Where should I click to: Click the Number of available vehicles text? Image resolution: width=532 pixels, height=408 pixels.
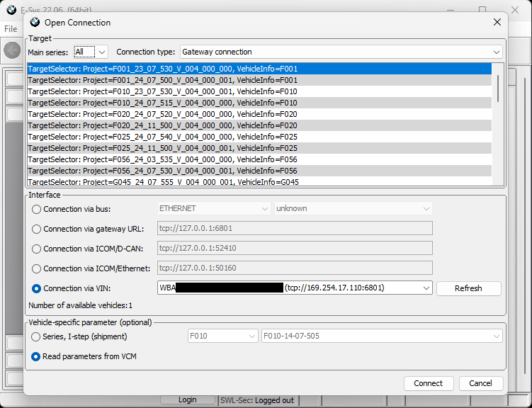81,305
